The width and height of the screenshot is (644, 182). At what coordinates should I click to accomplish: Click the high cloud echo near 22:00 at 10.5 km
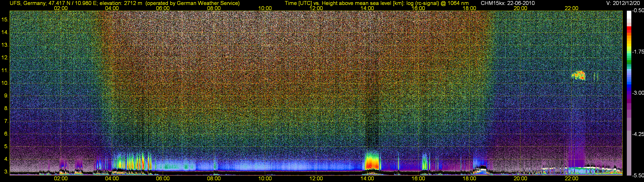pos(579,75)
